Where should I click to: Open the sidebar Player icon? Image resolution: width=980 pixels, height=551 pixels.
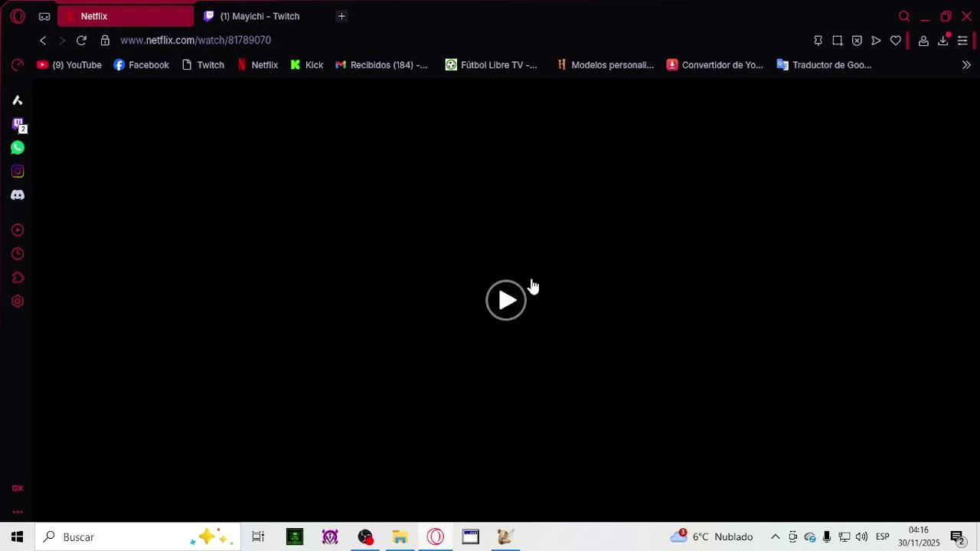click(x=18, y=230)
